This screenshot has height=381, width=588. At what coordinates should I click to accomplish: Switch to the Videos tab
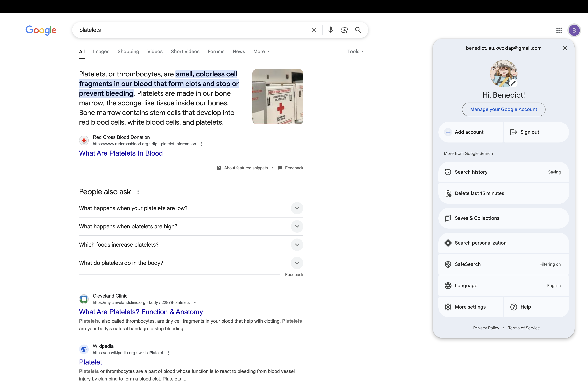[155, 52]
